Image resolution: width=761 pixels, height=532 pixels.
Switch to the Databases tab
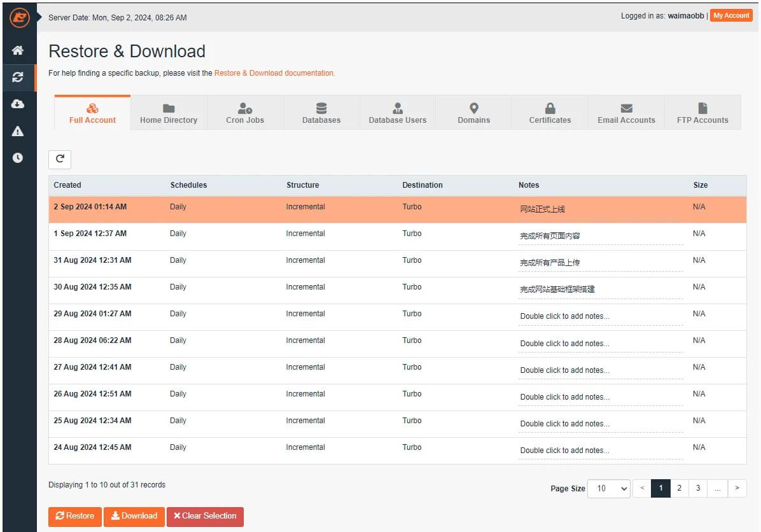(321, 113)
